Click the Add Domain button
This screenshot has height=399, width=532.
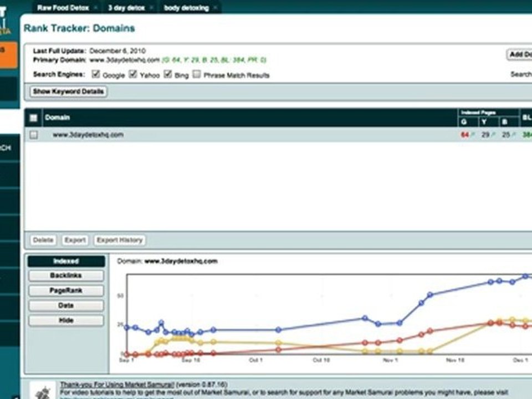pos(519,54)
